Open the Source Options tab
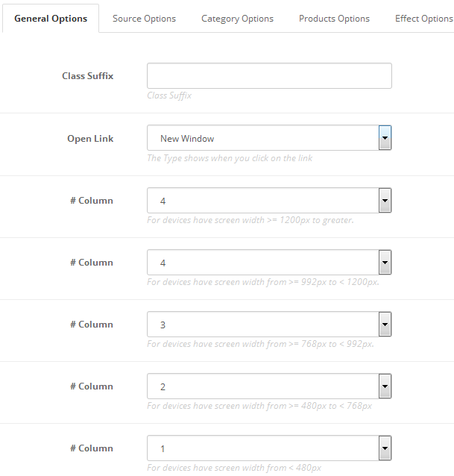The image size is (454, 476). pos(144,19)
